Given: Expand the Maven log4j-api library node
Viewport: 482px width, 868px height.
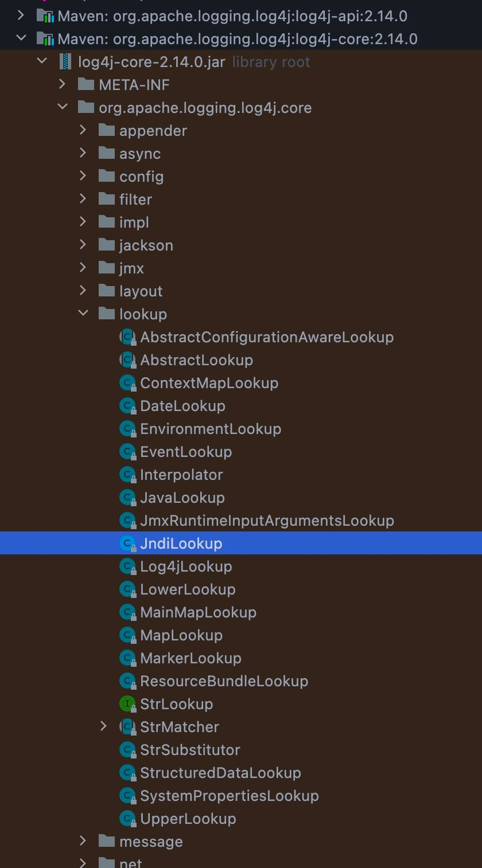Looking at the screenshot, I should (21, 15).
